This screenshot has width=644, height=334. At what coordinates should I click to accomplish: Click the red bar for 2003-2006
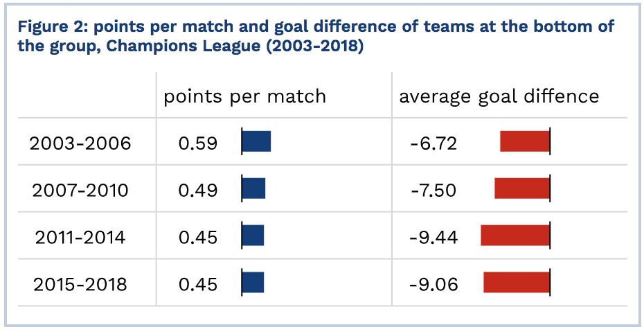click(524, 141)
